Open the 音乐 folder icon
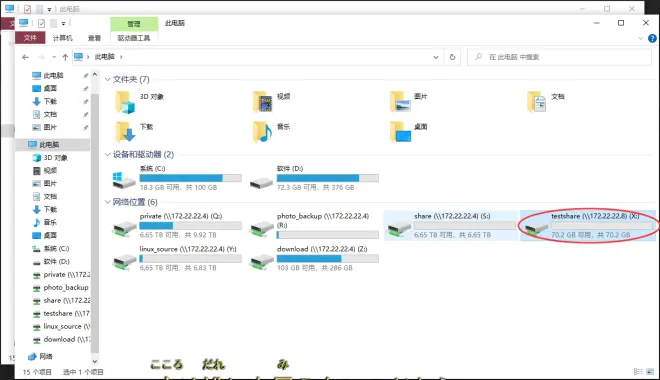This screenshot has width=660, height=380. click(263, 132)
